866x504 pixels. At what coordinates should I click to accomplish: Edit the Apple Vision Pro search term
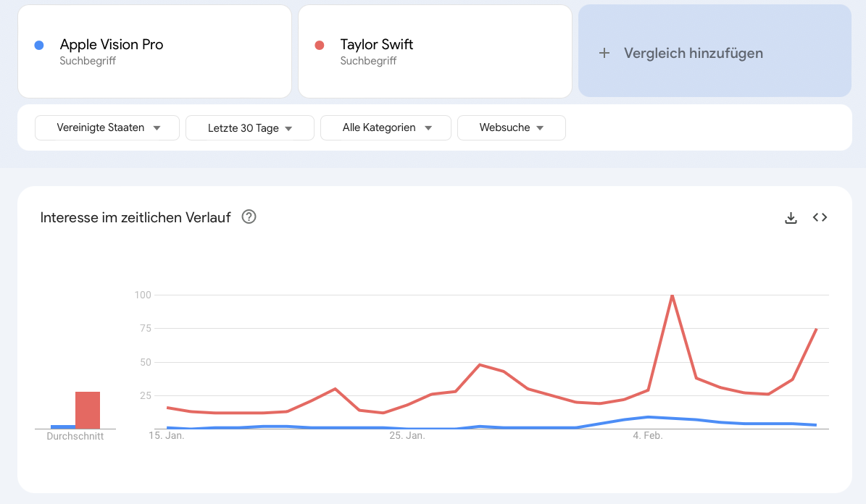[x=112, y=45]
